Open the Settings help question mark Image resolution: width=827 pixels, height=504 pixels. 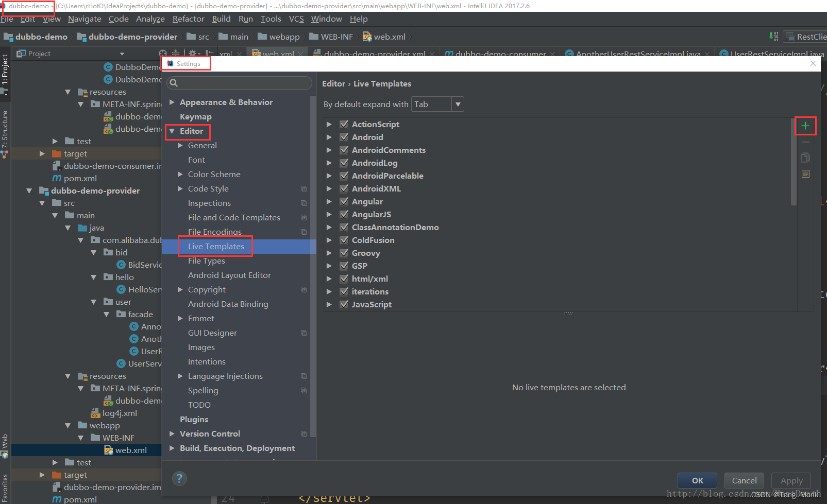click(179, 478)
